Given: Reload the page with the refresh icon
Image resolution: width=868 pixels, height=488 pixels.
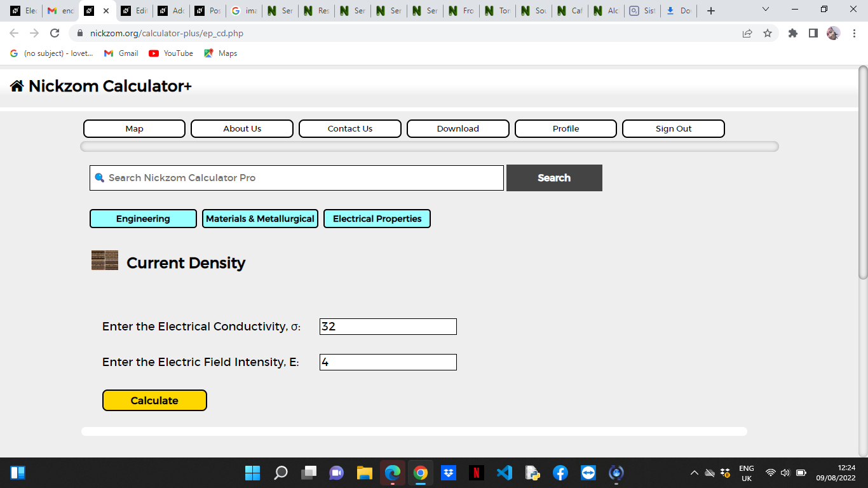Looking at the screenshot, I should point(55,33).
